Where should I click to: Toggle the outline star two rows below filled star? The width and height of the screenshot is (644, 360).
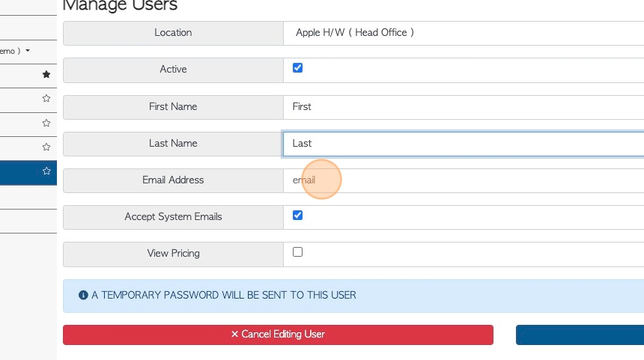tap(46, 123)
